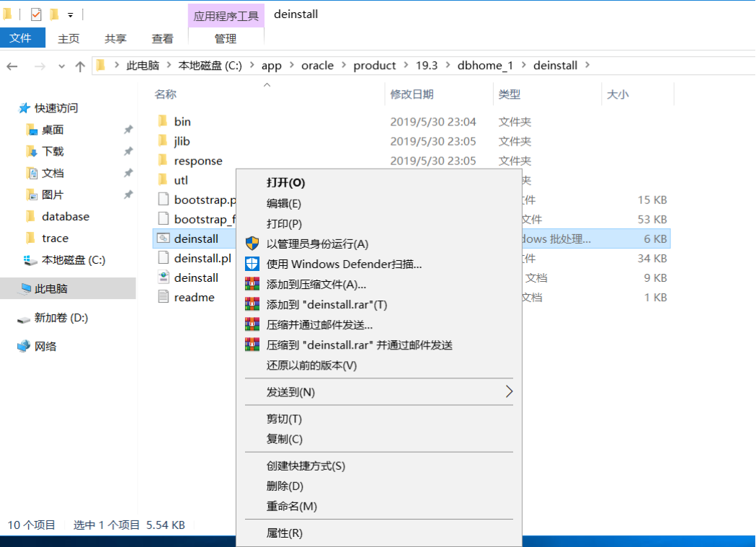Click the product breadcrumb segment
This screenshot has width=756, height=547.
pyautogui.click(x=374, y=66)
